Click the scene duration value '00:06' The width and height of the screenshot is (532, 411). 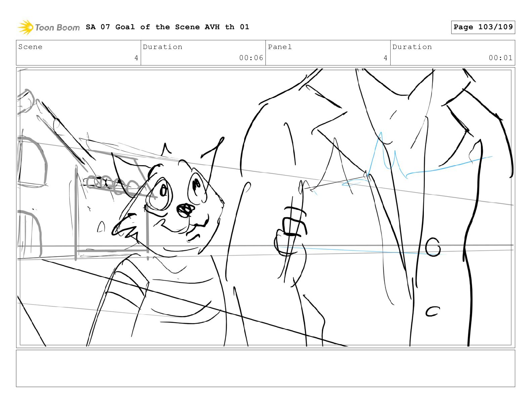[251, 58]
